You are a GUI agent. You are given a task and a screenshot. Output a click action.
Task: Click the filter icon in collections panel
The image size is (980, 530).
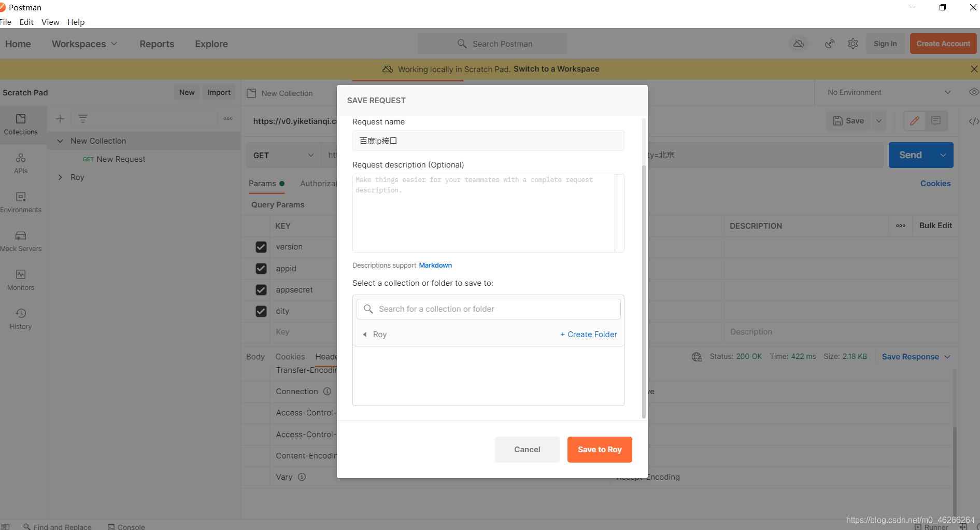tap(83, 119)
